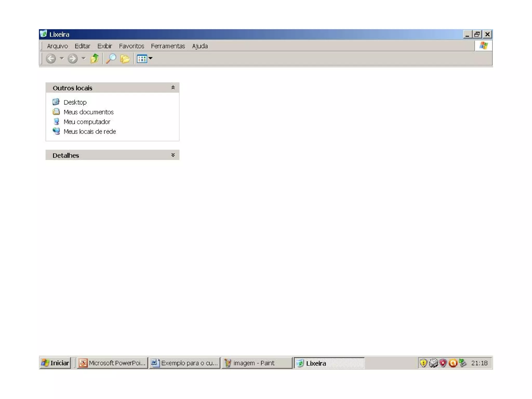Open the Views dropdown arrow
532x399 pixels.
(x=151, y=58)
